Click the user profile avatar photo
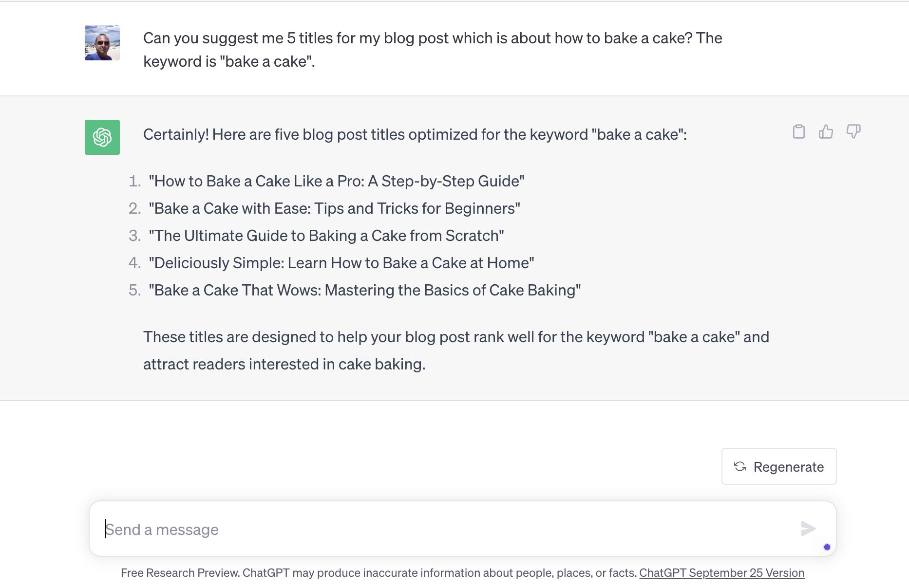The width and height of the screenshot is (909, 588). tap(102, 43)
